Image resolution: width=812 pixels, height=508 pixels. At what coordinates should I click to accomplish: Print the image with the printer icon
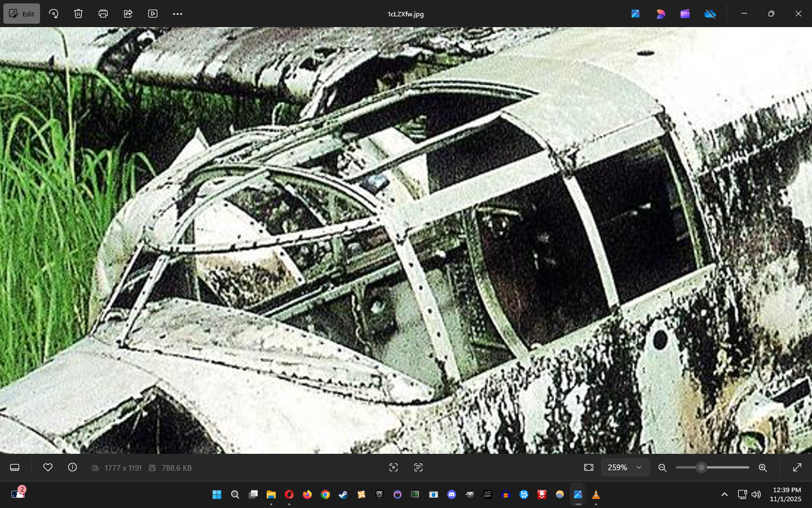point(103,14)
